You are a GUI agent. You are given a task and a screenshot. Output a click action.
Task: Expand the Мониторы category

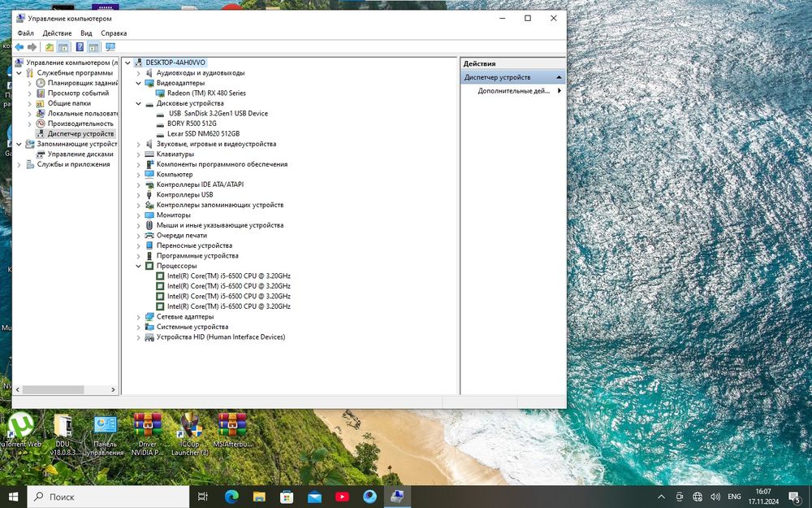click(139, 215)
